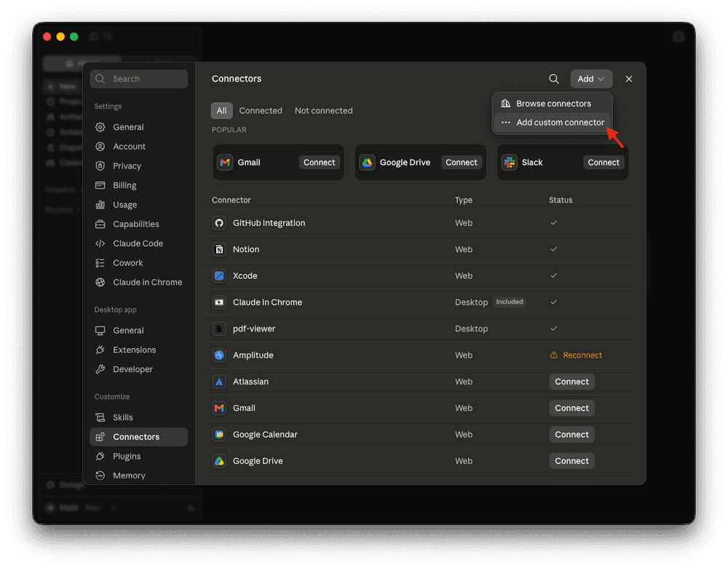
Task: Open Billing settings
Action: [x=139, y=185]
